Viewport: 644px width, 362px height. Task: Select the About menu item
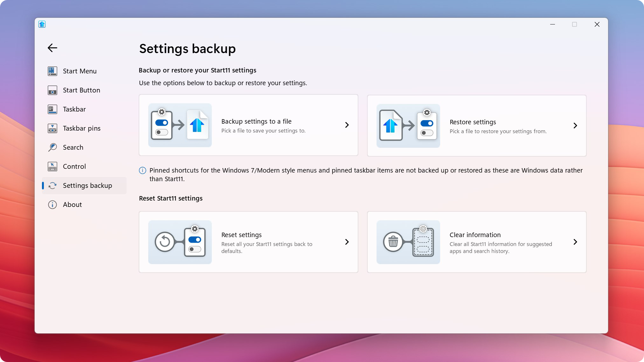[x=72, y=204]
